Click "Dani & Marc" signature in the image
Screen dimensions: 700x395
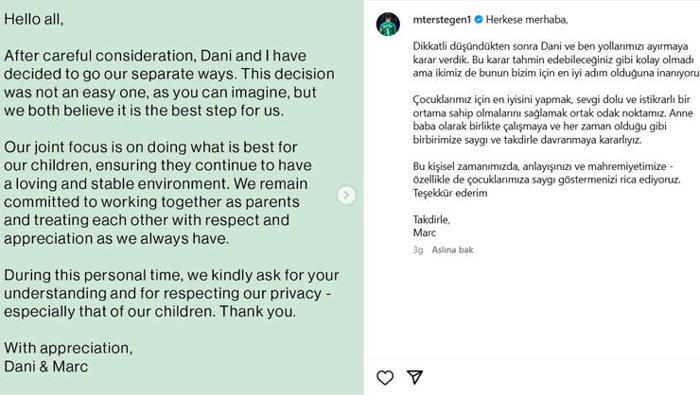46,366
